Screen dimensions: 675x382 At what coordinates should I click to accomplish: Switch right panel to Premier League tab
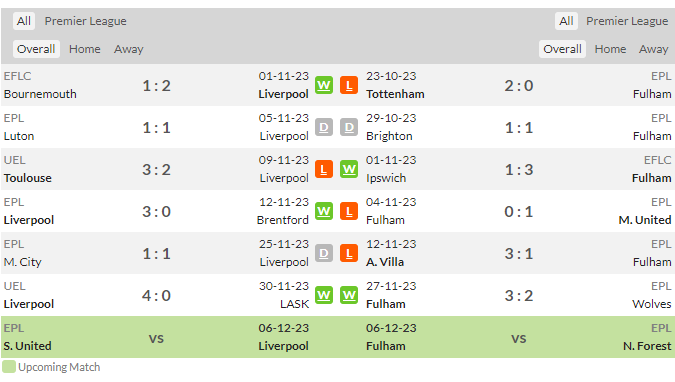(627, 21)
